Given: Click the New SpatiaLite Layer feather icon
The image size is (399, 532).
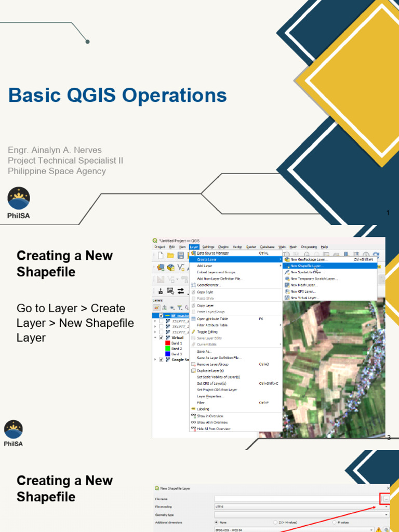Looking at the screenshot, I should click(287, 272).
